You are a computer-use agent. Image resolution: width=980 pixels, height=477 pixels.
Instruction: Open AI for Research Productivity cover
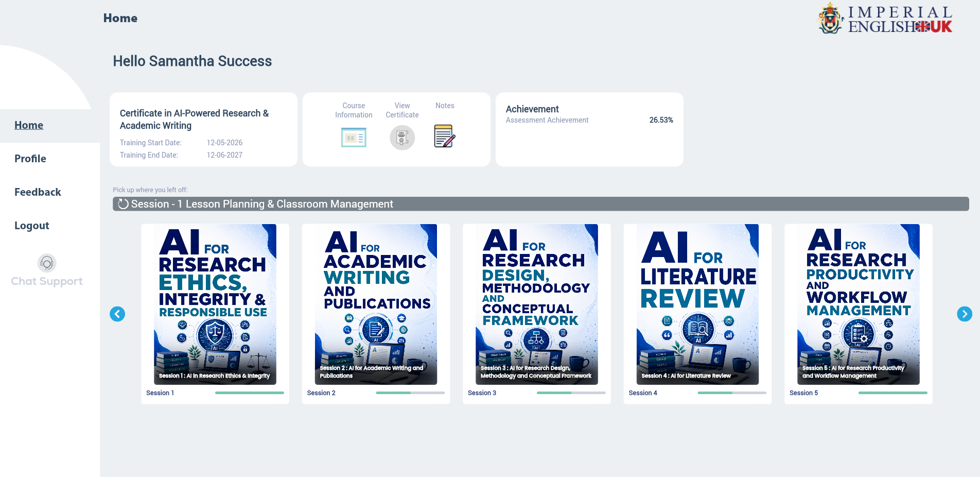pyautogui.click(x=859, y=304)
